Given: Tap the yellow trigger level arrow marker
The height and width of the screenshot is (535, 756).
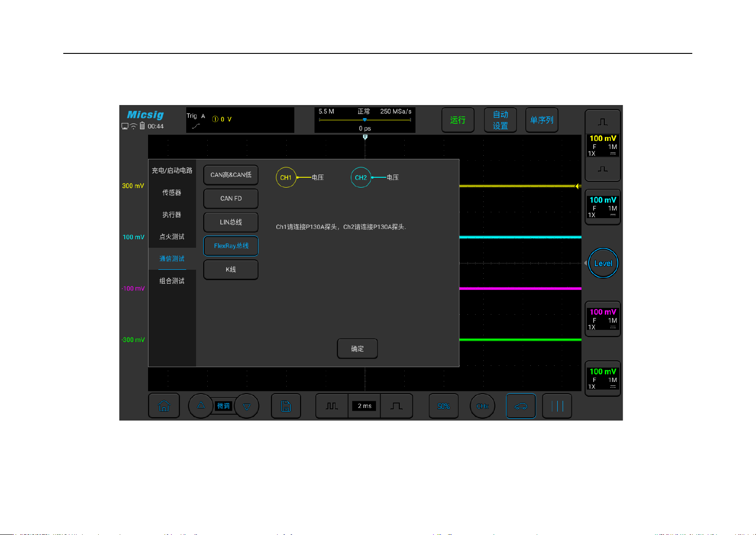Looking at the screenshot, I should (578, 186).
